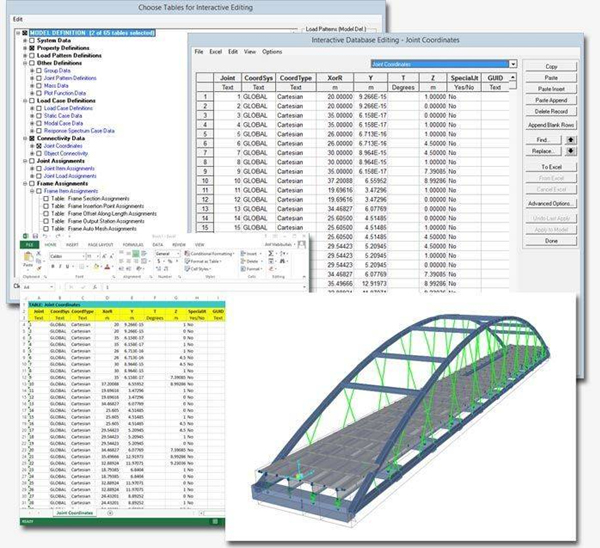
Task: Click the Paste Append button
Action: 551,100
